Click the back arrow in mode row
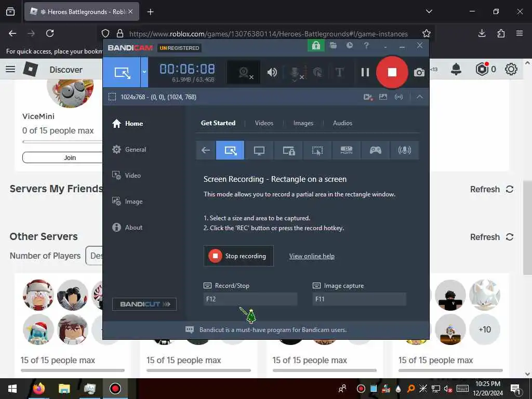 (206, 150)
